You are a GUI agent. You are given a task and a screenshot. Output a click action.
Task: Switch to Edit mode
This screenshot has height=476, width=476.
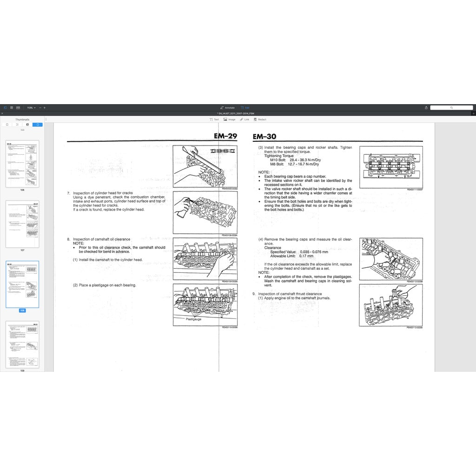point(245,107)
